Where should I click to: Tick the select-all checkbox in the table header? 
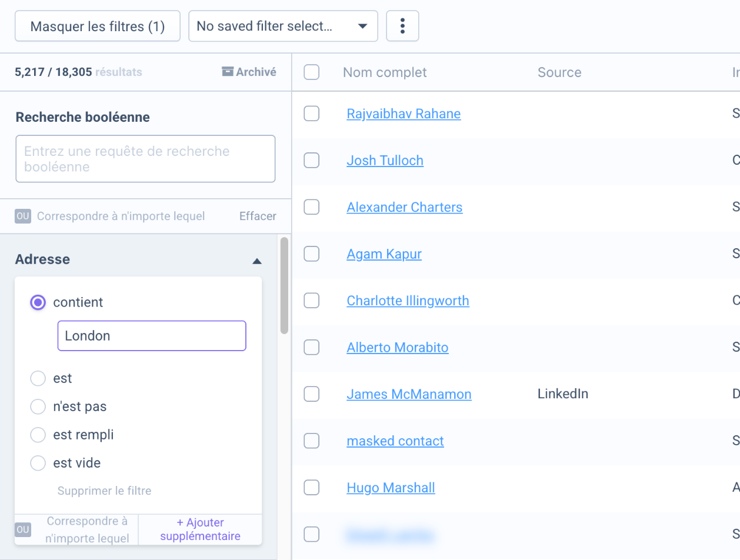tap(311, 72)
